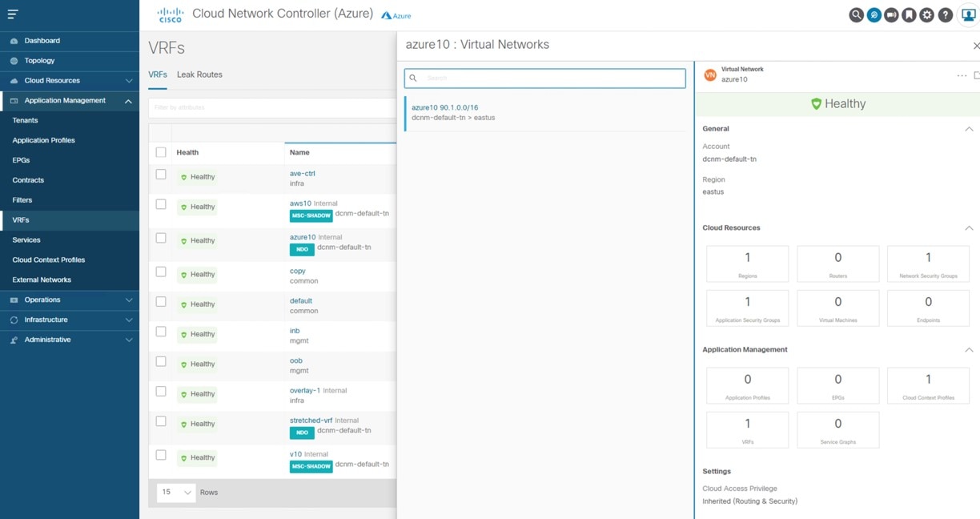
Task: Select the checkbox for ave-ctrl row
Action: coord(161,175)
